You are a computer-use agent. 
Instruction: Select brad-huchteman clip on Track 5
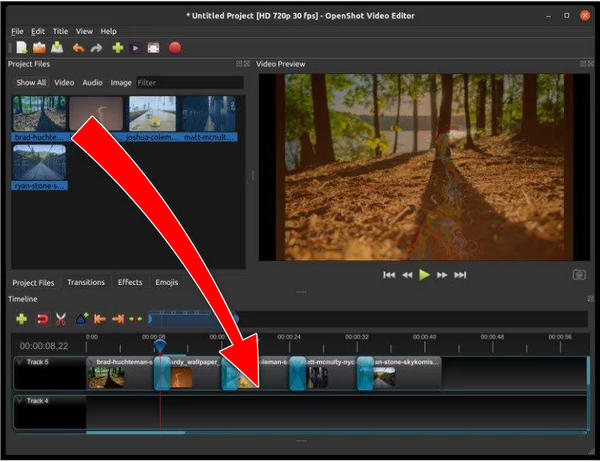[x=120, y=373]
